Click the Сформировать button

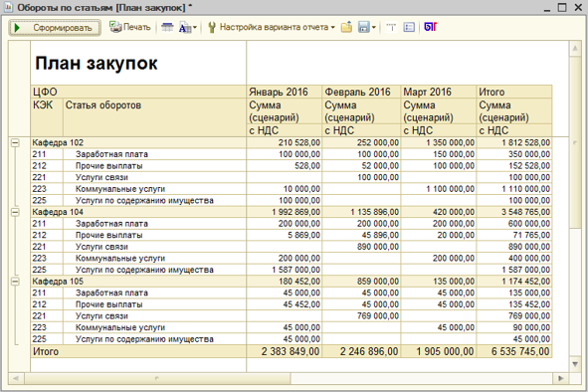[55, 28]
